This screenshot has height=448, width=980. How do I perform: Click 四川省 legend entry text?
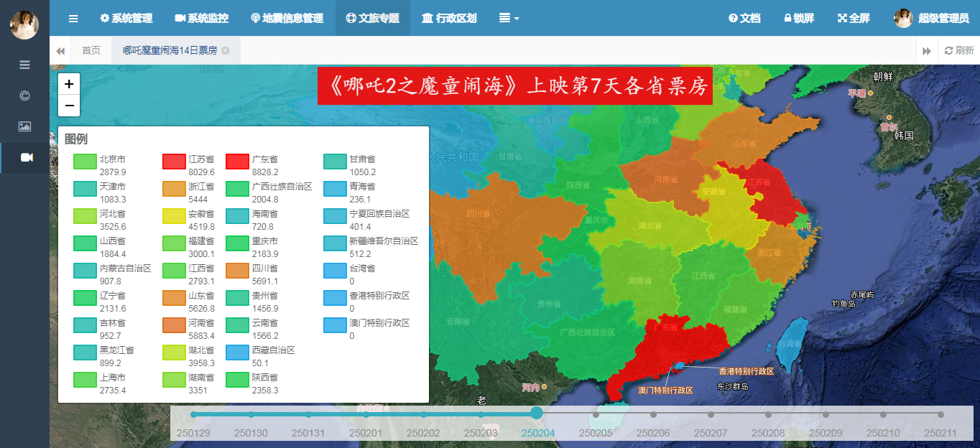[x=264, y=269]
